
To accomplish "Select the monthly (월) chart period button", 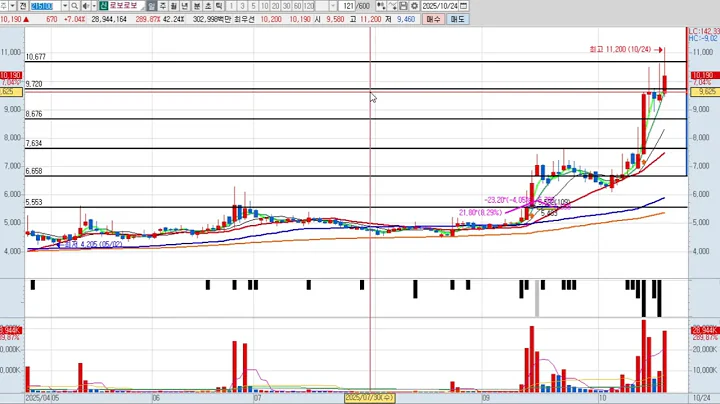I will click(174, 6).
